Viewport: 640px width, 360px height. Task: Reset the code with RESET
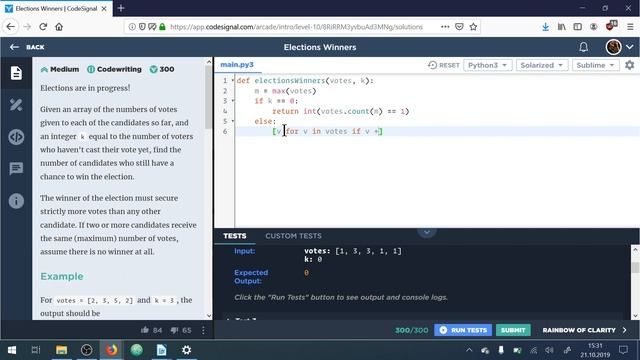coord(444,65)
